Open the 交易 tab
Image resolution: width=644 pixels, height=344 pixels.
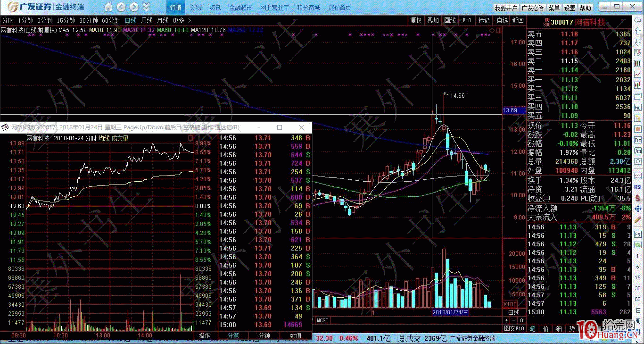tap(195, 8)
